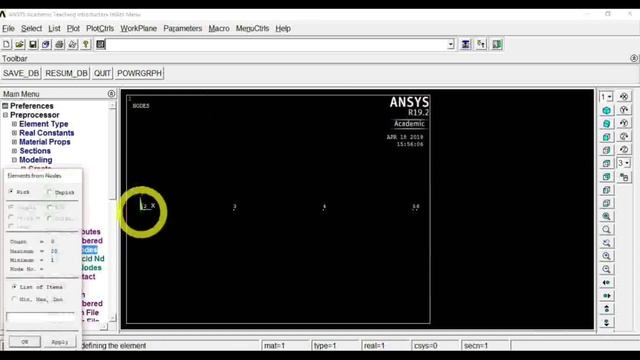Image resolution: width=640 pixels, height=360 pixels.
Task: Open the Report Generator icon
Action: point(72,44)
